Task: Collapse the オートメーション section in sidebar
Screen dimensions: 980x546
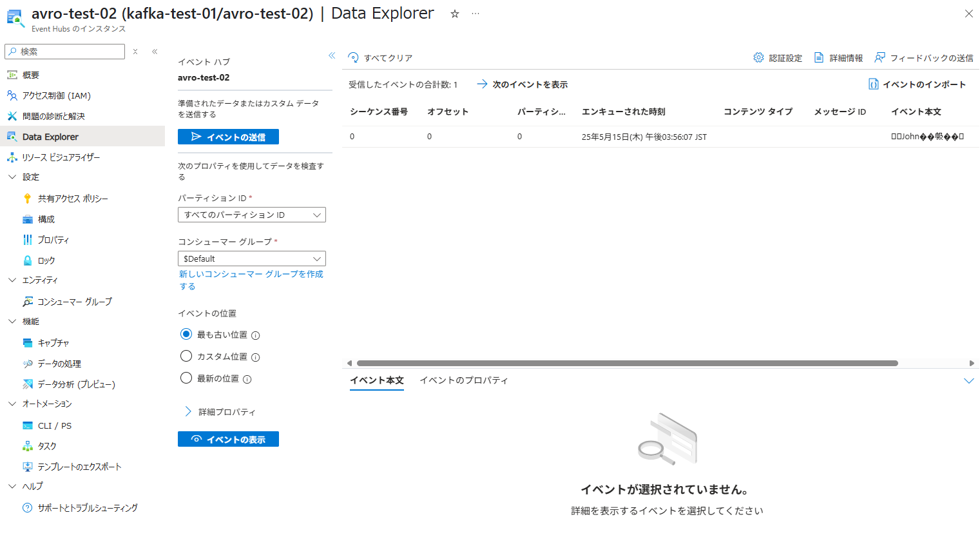Action: point(12,404)
